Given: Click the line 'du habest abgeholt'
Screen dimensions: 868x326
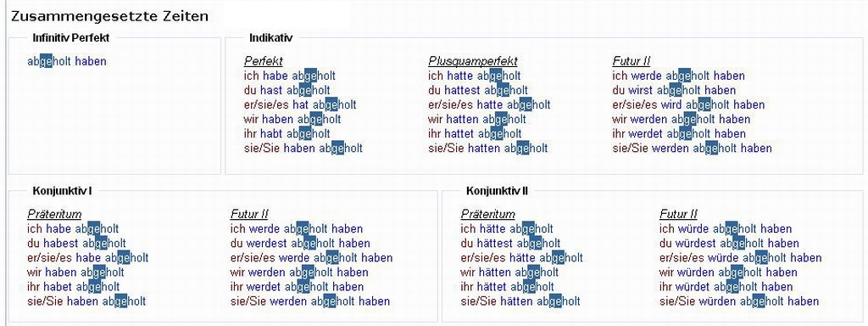Looking at the screenshot, I should pyautogui.click(x=76, y=244).
